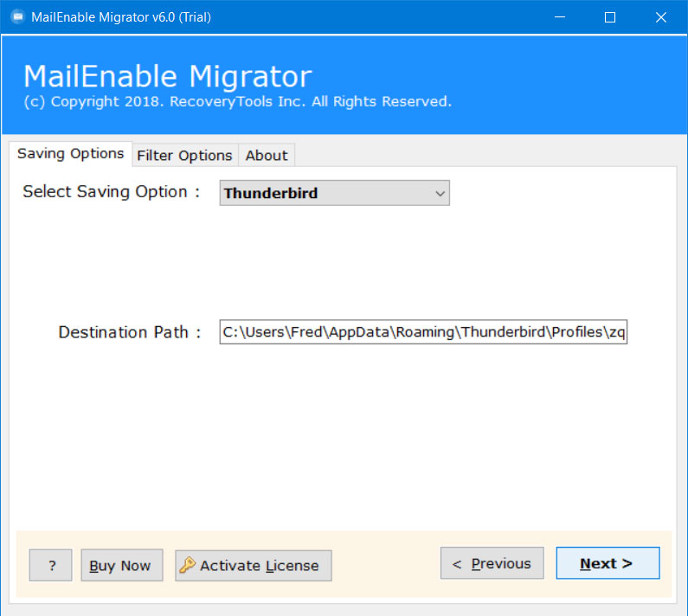Proceed with the Next button

[607, 564]
